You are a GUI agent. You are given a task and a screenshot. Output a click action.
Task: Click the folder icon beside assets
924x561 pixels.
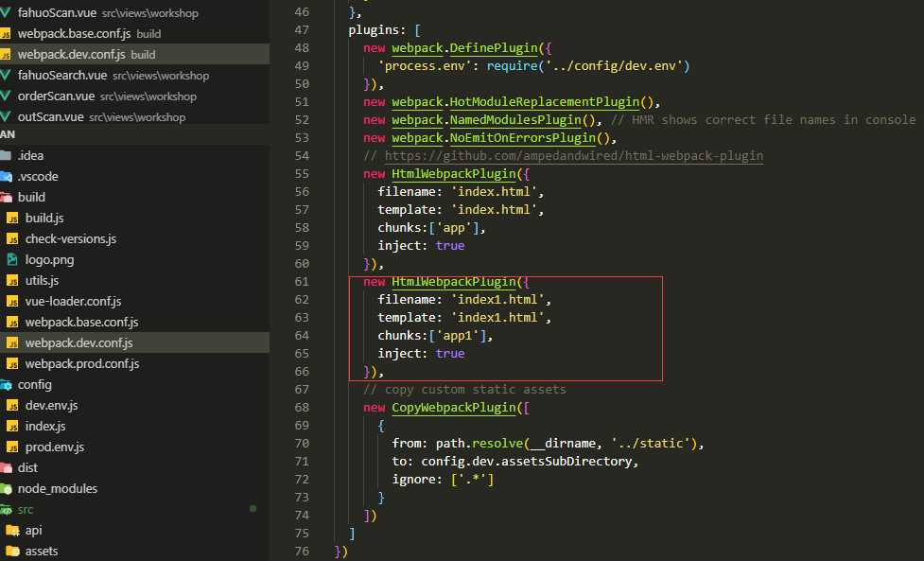pos(12,551)
